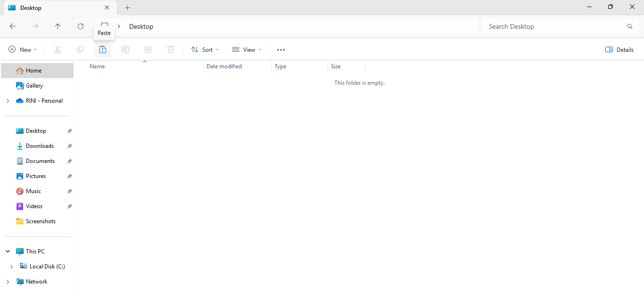Click the Share icon in toolbar
Screen dimensions: 644x292
[148, 49]
